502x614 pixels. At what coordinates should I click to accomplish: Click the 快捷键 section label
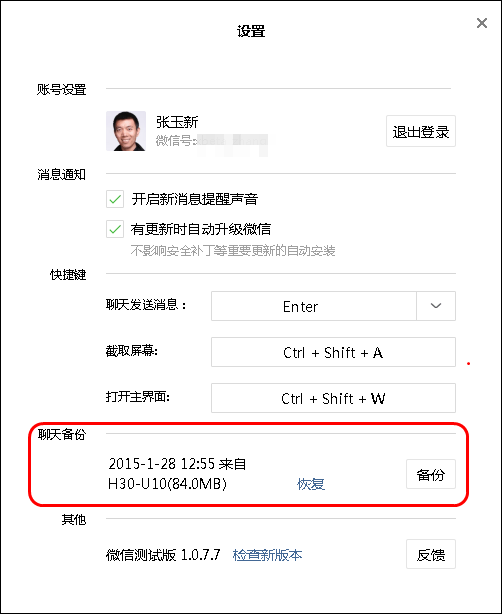coord(68,274)
